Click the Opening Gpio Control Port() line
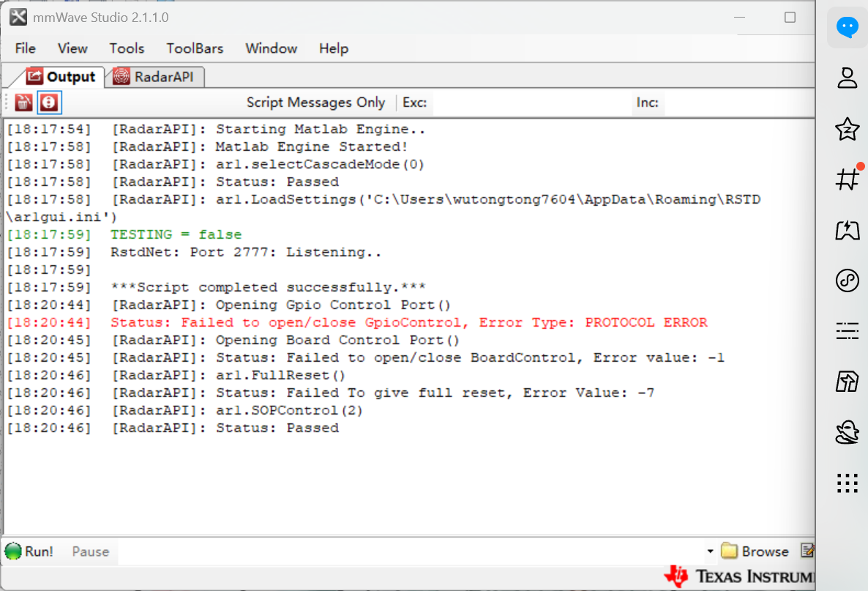The height and width of the screenshot is (591, 868). (228, 305)
